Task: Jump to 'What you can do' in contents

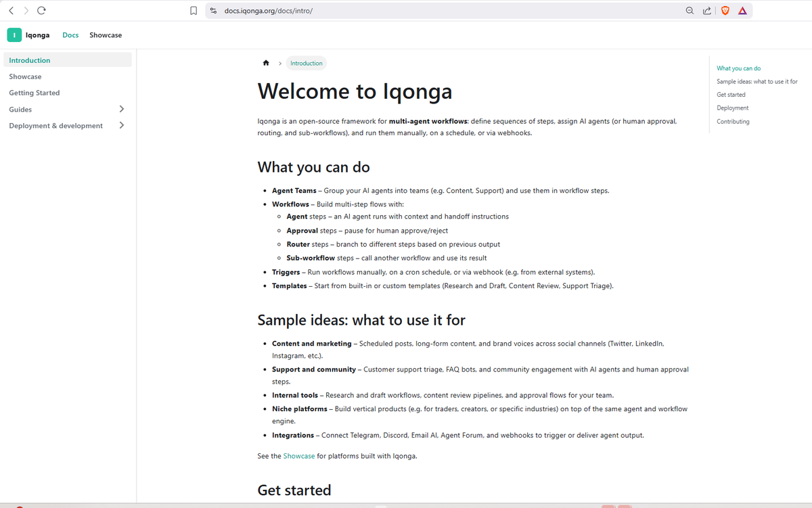Action: pos(739,68)
